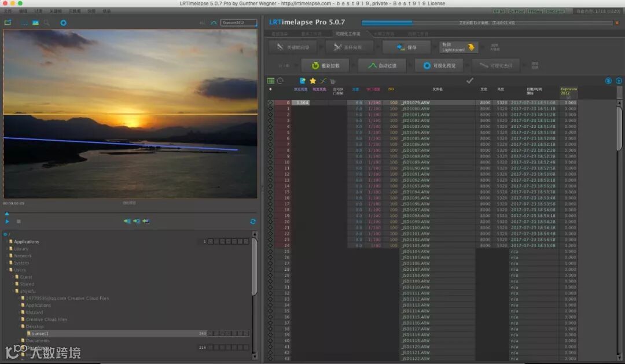The height and width of the screenshot is (364, 625).
Task: Toggle the curve overlay icon beside Exposure2012
Action: click(214, 23)
